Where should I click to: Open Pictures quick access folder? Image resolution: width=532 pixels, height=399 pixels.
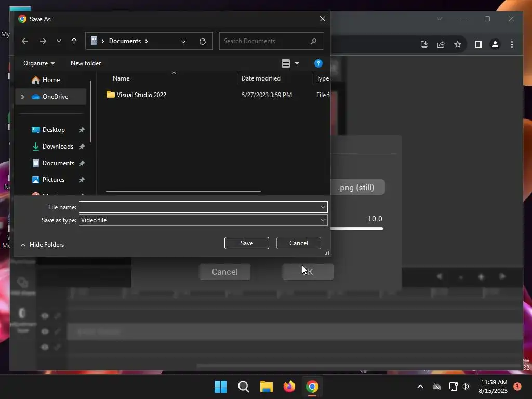tap(54, 180)
